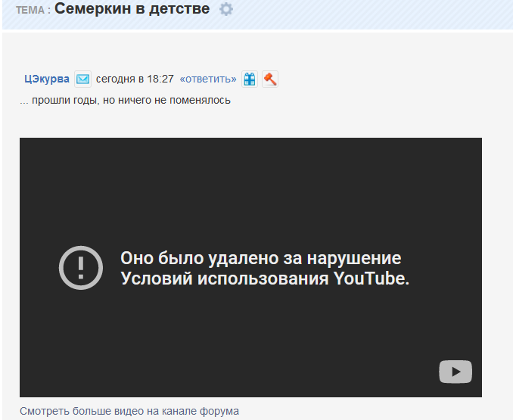The image size is (513, 420).
Task: Give a gift using the present icon
Action: point(250,79)
